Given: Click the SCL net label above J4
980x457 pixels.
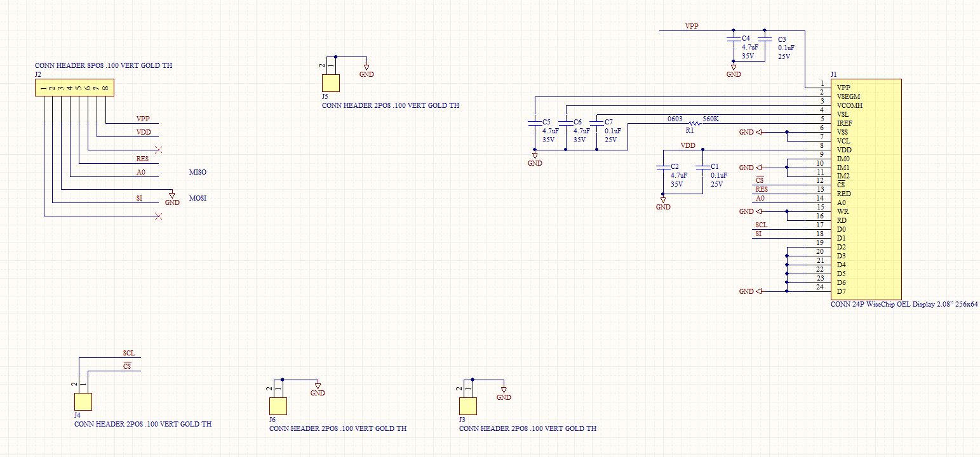Looking at the screenshot, I should coord(130,354).
